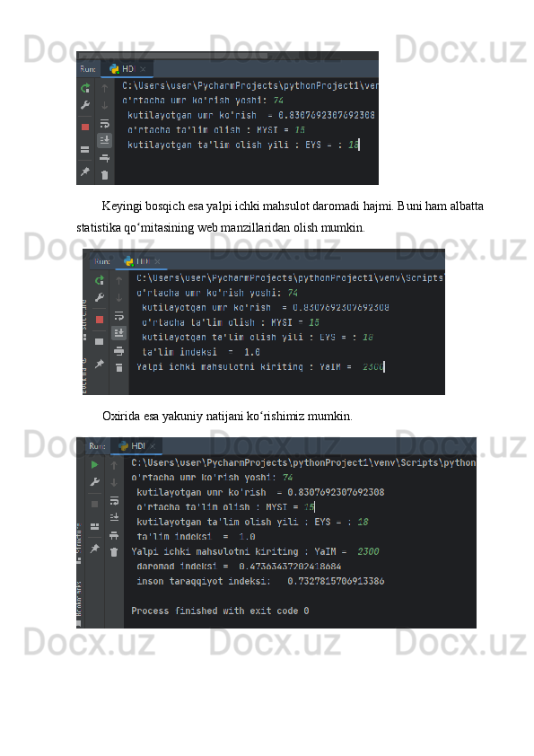Viewport: 534px width, 756px height.
Task: Click the Print icon in the second console toolbar
Action: (119, 350)
